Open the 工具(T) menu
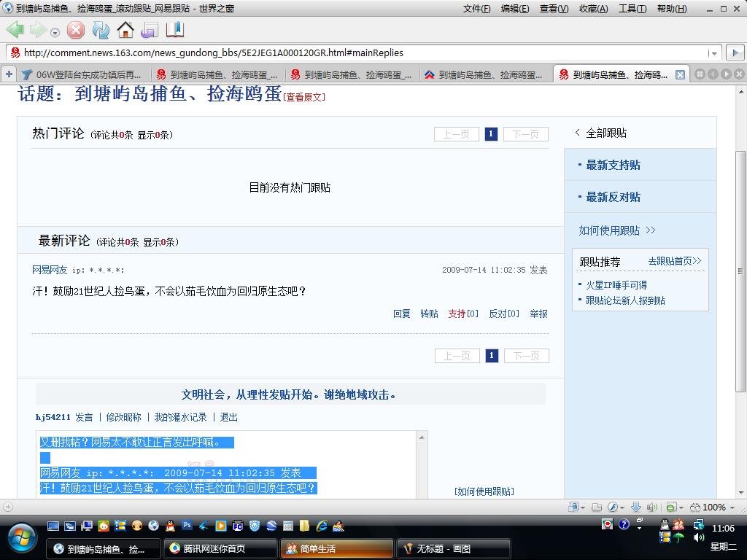Image resolution: width=747 pixels, height=560 pixels. click(x=632, y=9)
